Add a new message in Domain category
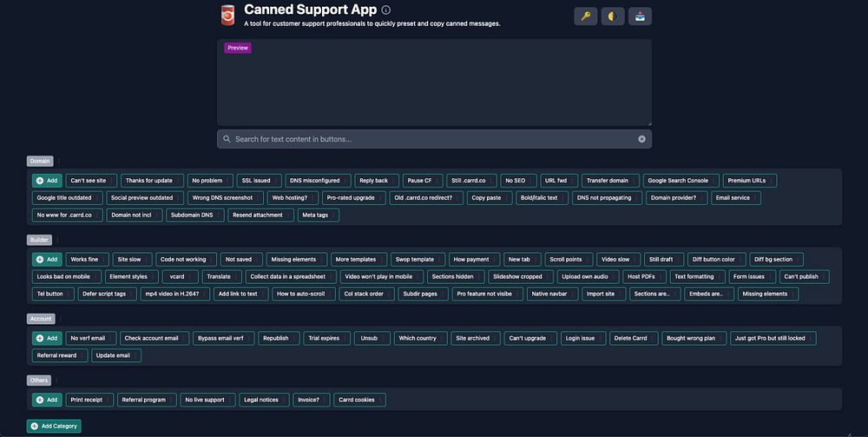This screenshot has width=868, height=437. (x=47, y=181)
